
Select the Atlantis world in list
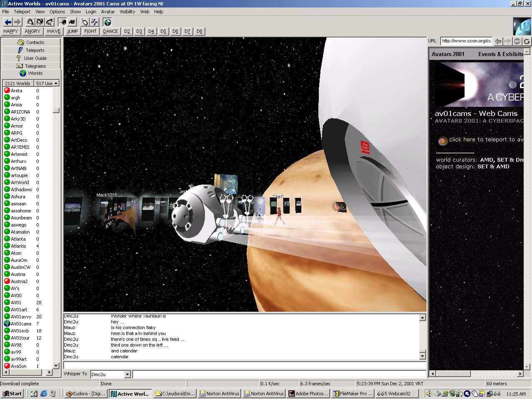coord(18,246)
